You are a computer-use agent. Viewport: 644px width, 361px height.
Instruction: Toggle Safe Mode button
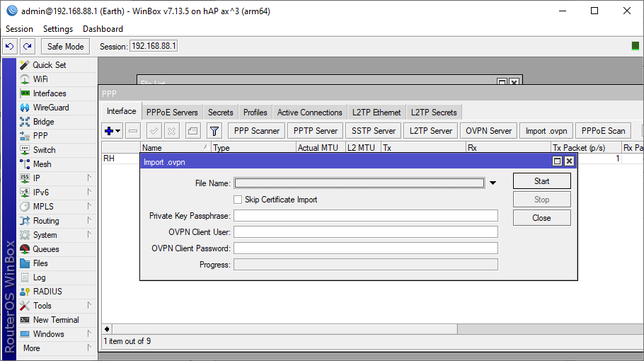(65, 47)
